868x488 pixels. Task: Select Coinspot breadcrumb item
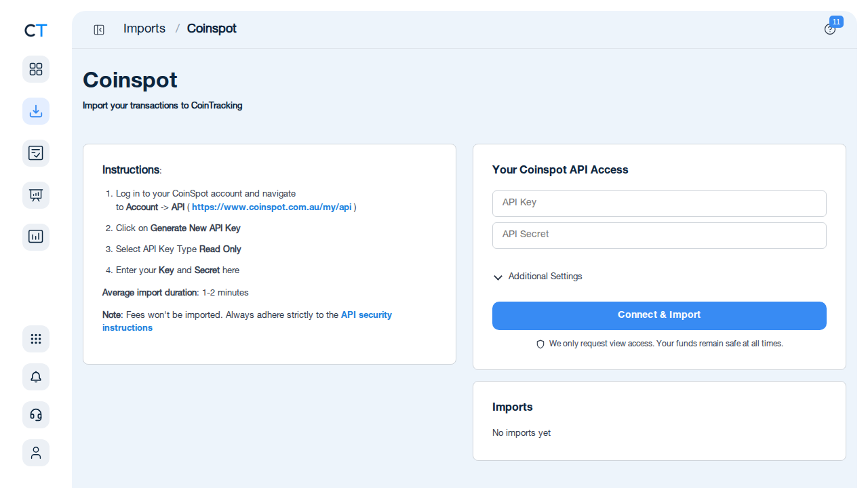[212, 28]
